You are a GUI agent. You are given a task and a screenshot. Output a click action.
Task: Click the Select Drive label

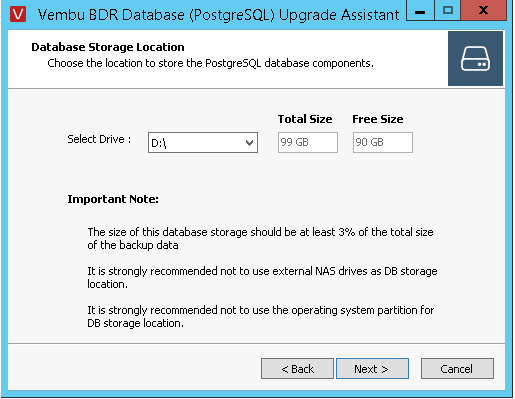(x=99, y=139)
